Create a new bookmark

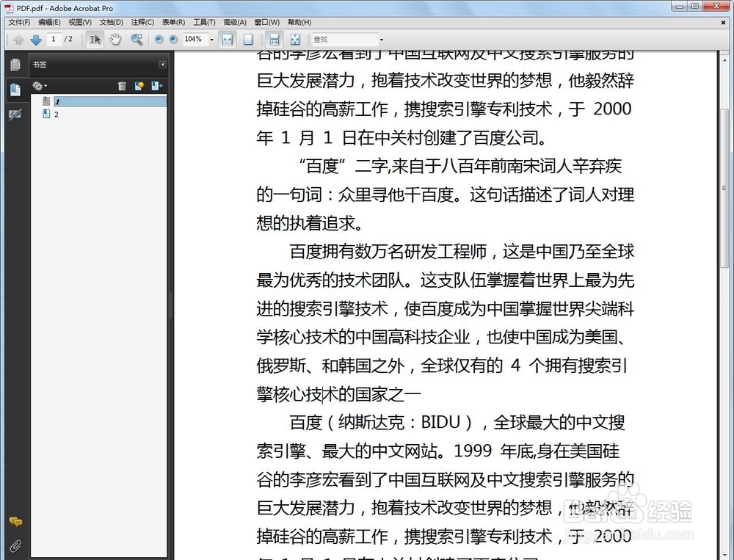point(139,86)
